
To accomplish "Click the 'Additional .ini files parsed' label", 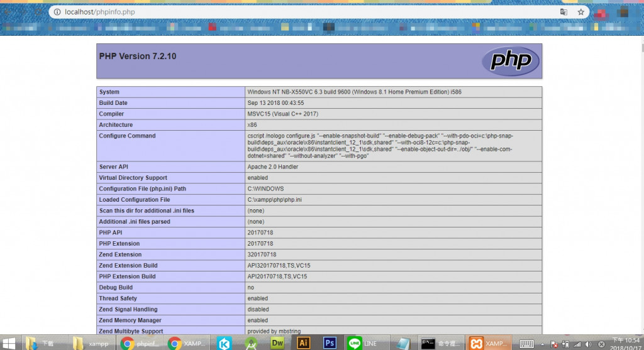I will point(135,222).
